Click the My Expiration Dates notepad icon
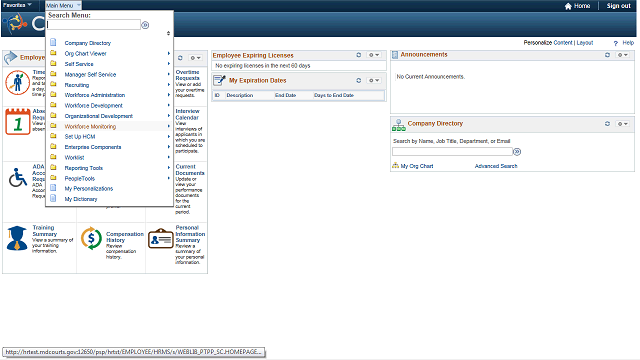This screenshot has height=360, width=640. point(220,80)
